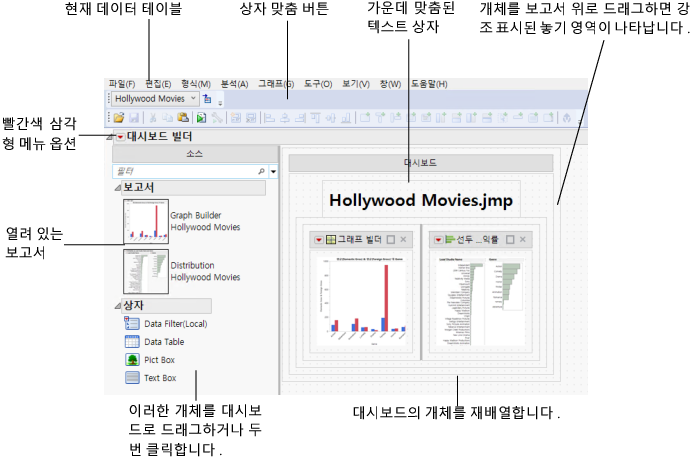This screenshot has width=693, height=460.
Task: Close the 그래프 빌더 panel with its X
Action: click(x=403, y=240)
